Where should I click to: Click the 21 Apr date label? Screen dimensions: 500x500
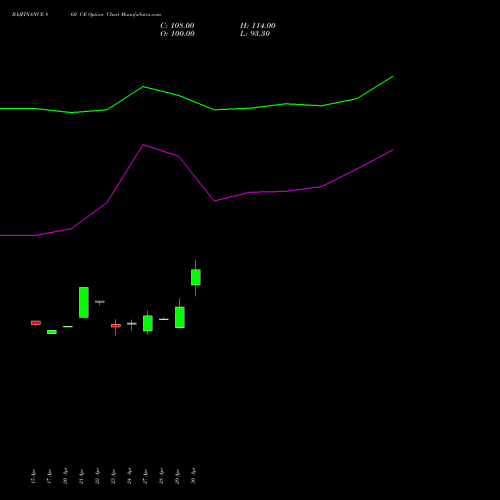tap(81, 476)
